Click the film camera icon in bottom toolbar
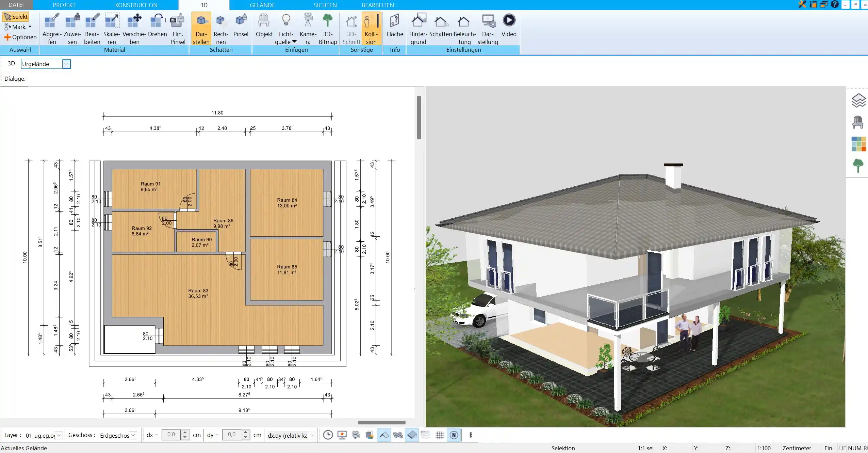Image resolution: width=868 pixels, height=453 pixels. 356,435
